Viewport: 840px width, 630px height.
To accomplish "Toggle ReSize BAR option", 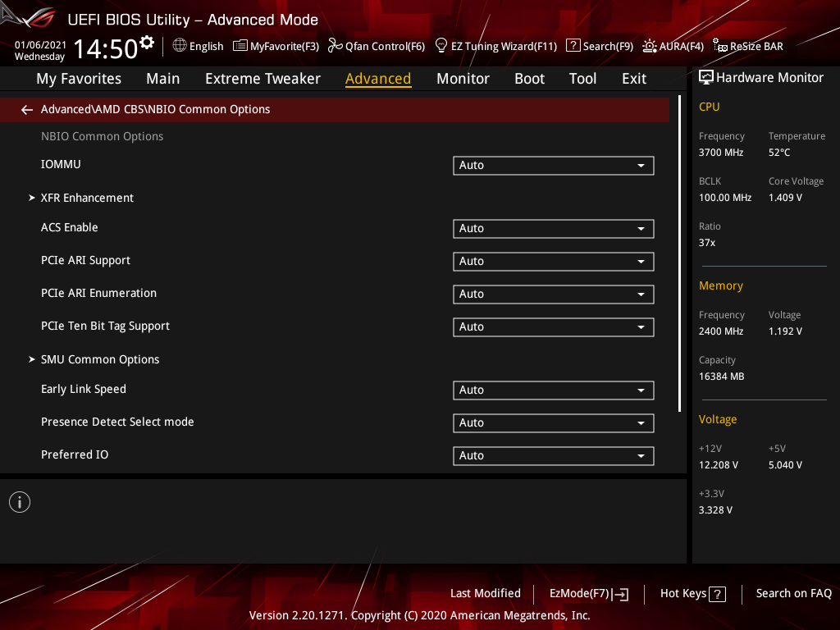I will (x=748, y=46).
